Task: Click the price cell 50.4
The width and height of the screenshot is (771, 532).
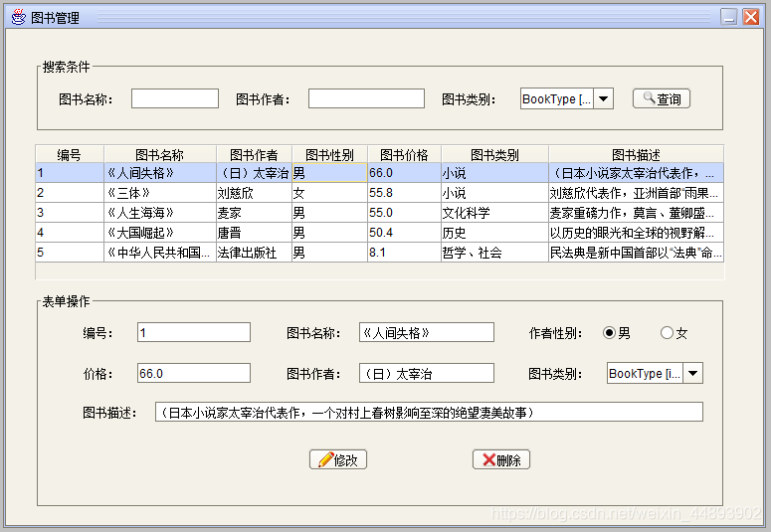Action: (x=404, y=232)
